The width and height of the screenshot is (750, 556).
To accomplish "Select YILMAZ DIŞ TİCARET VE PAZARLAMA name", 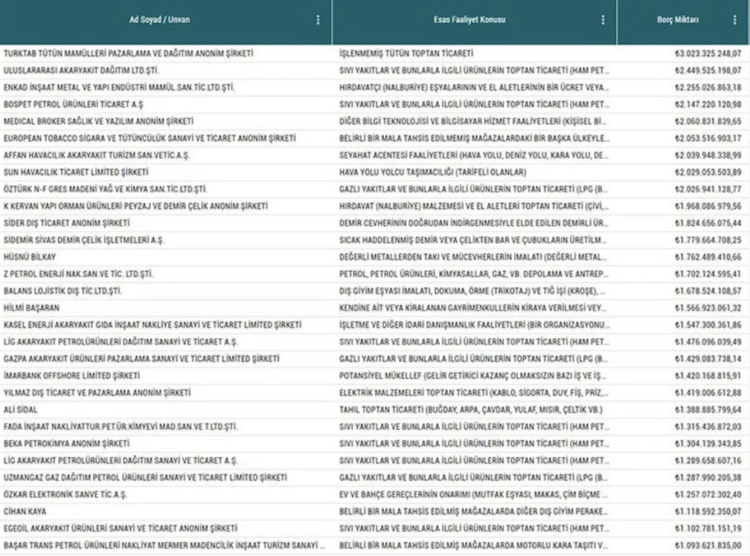I will (x=97, y=393).
